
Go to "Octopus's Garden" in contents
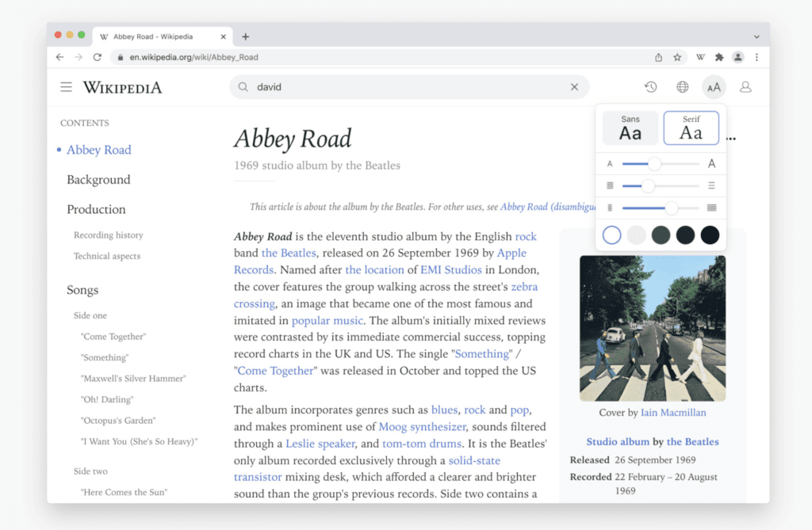(x=118, y=421)
